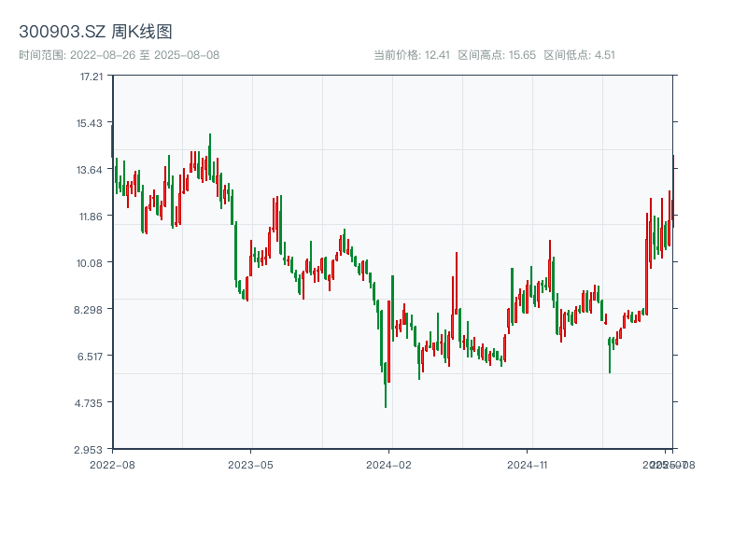Click the 当前价格 12.41 label
This screenshot has height=560, width=747.
tap(412, 55)
